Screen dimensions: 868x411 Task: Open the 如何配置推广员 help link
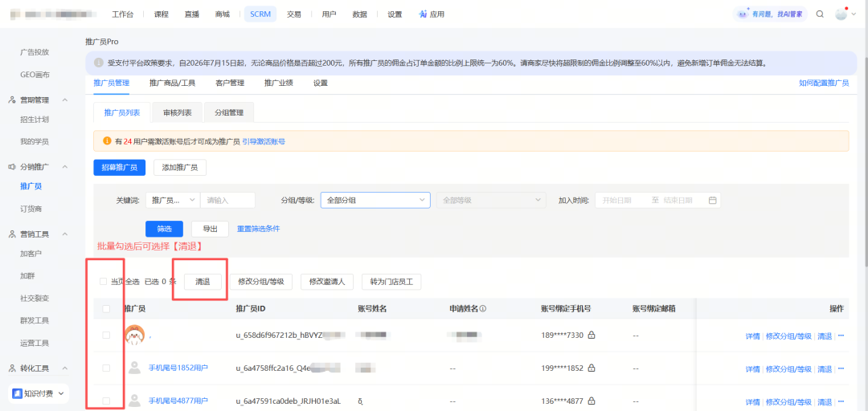[824, 83]
